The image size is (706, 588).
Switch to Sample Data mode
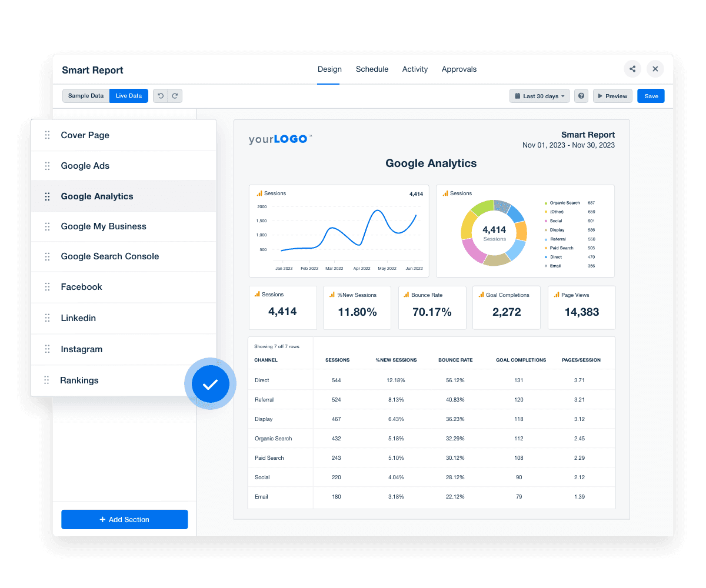pyautogui.click(x=86, y=95)
